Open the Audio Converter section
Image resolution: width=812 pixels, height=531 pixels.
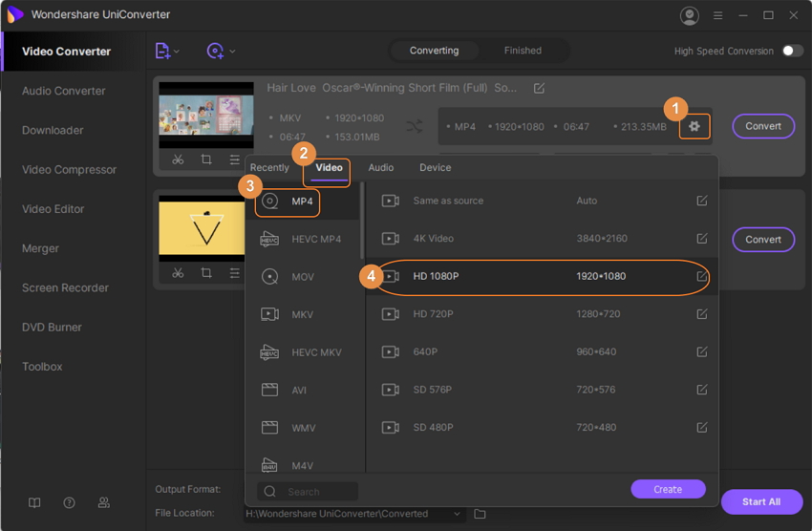(64, 91)
